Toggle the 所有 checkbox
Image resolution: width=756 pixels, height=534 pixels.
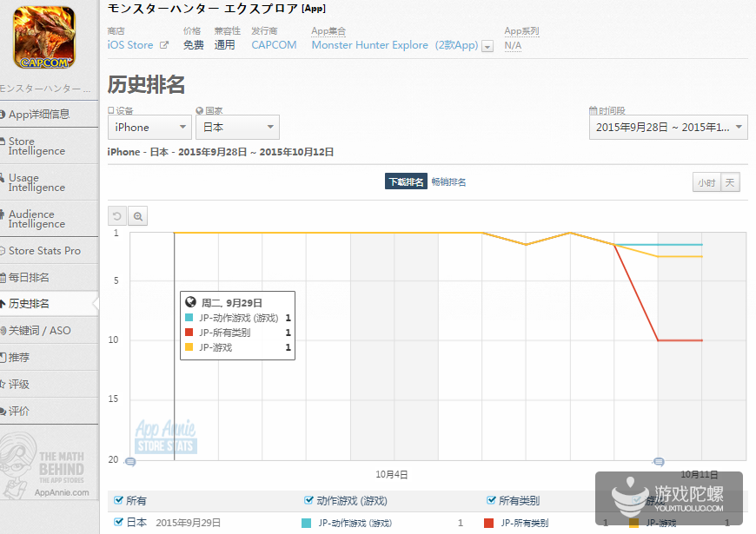click(x=119, y=500)
